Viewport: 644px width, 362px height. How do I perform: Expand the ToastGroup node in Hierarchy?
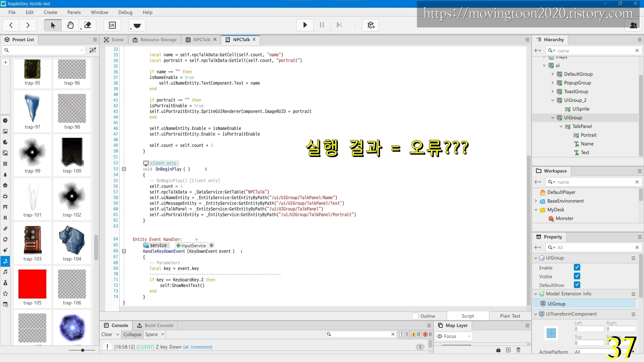553,92
